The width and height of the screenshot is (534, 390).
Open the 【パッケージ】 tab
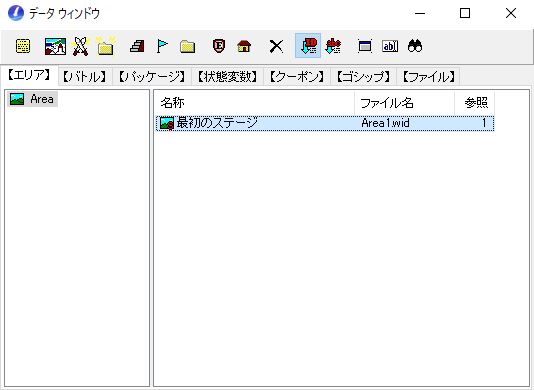coord(152,77)
